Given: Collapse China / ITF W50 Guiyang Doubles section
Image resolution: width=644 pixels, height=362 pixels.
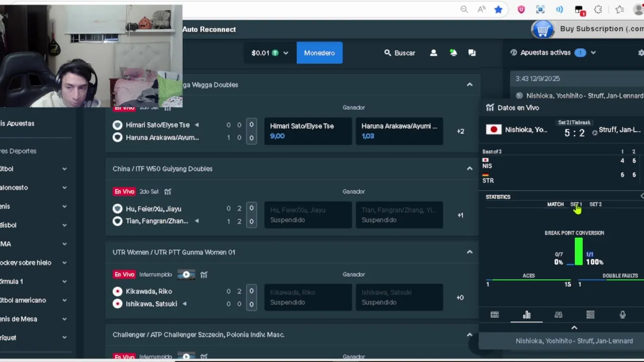Looking at the screenshot, I should click(469, 169).
